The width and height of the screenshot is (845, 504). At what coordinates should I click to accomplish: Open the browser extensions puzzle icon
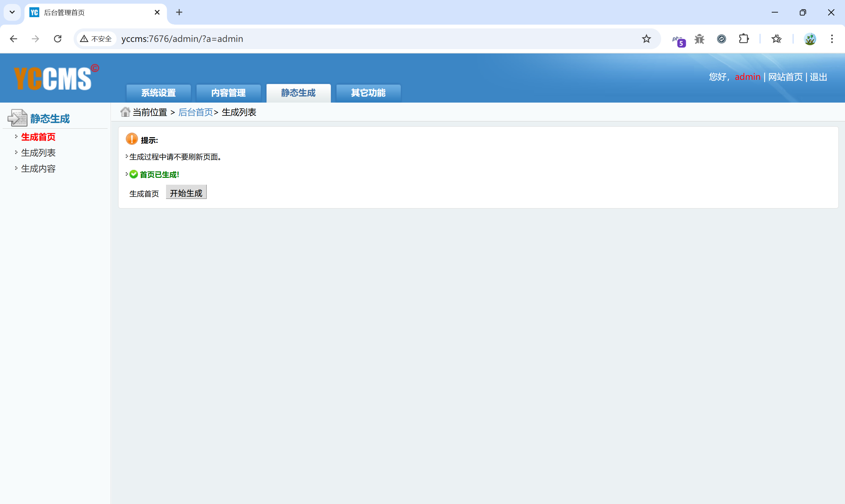pyautogui.click(x=744, y=39)
